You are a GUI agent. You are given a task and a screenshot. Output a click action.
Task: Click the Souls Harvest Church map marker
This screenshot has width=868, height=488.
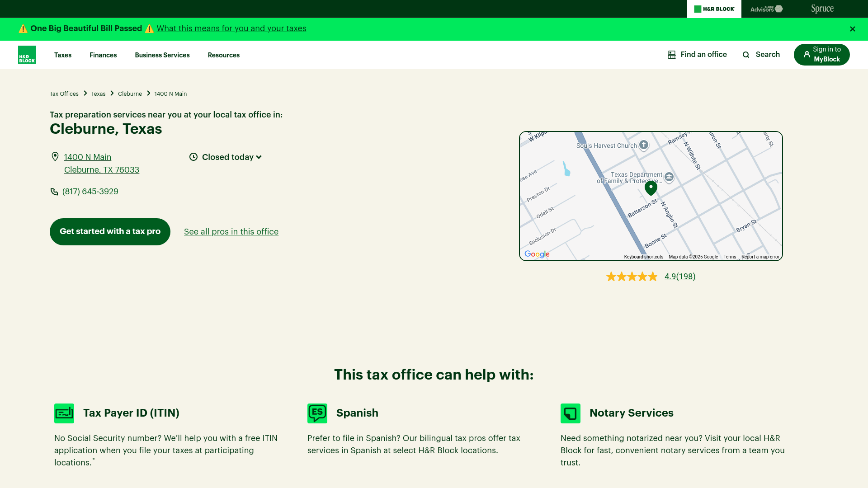click(x=644, y=145)
